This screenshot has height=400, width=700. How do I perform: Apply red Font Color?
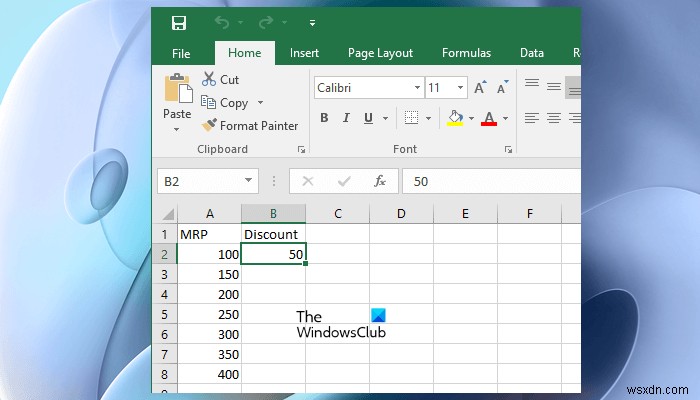pos(489,118)
